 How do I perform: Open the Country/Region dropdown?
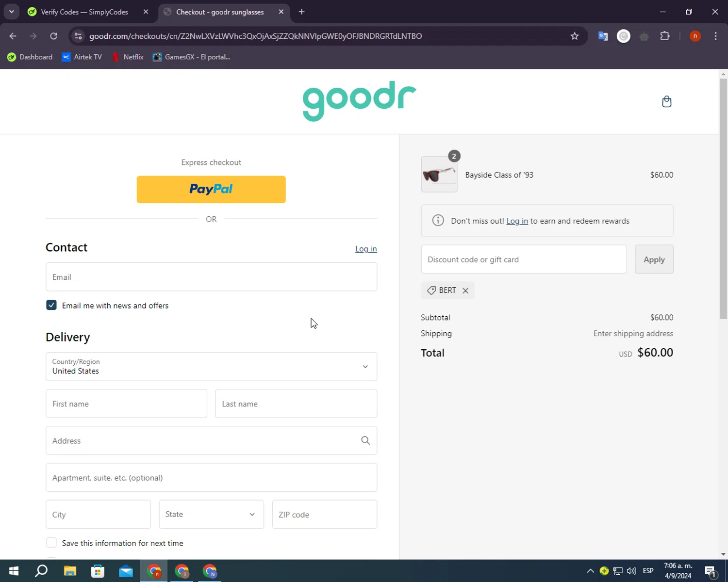point(211,367)
